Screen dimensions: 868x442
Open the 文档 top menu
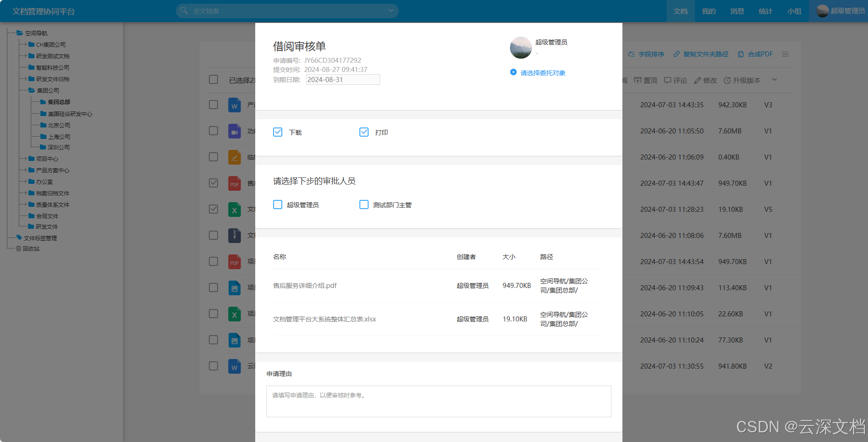pyautogui.click(x=680, y=11)
